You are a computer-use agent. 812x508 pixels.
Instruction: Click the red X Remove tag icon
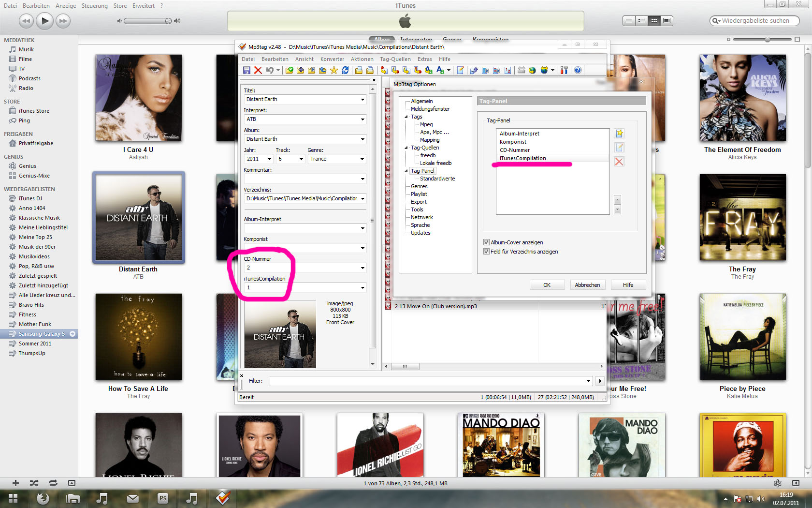coord(258,70)
